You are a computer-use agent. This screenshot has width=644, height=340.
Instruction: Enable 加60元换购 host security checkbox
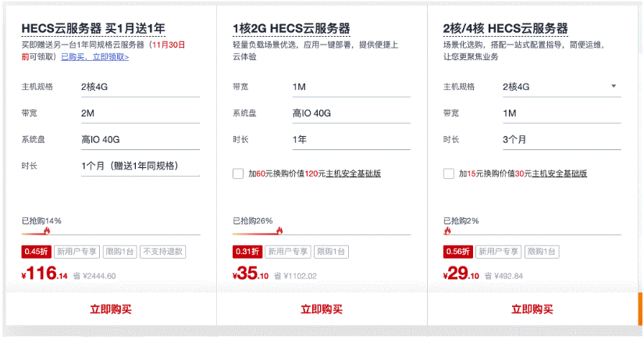pos(238,174)
